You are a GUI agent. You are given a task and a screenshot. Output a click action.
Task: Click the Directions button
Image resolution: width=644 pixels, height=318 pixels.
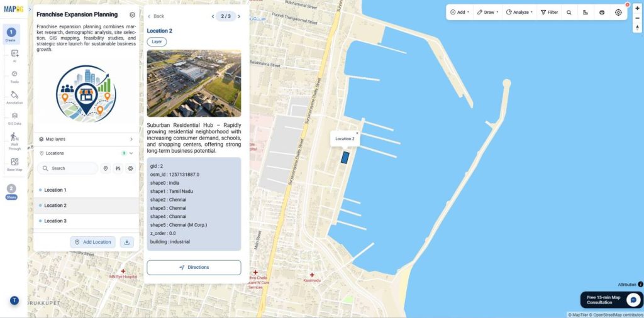tap(194, 268)
